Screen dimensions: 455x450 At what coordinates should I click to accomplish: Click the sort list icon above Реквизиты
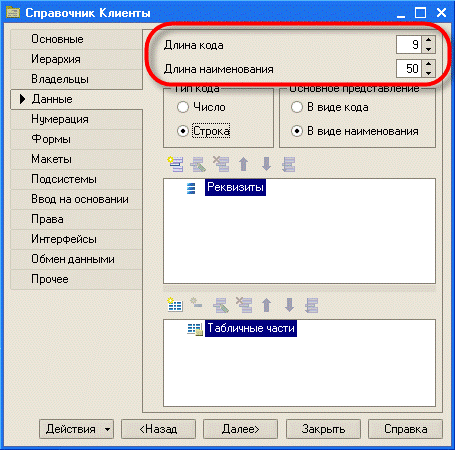tap(289, 164)
